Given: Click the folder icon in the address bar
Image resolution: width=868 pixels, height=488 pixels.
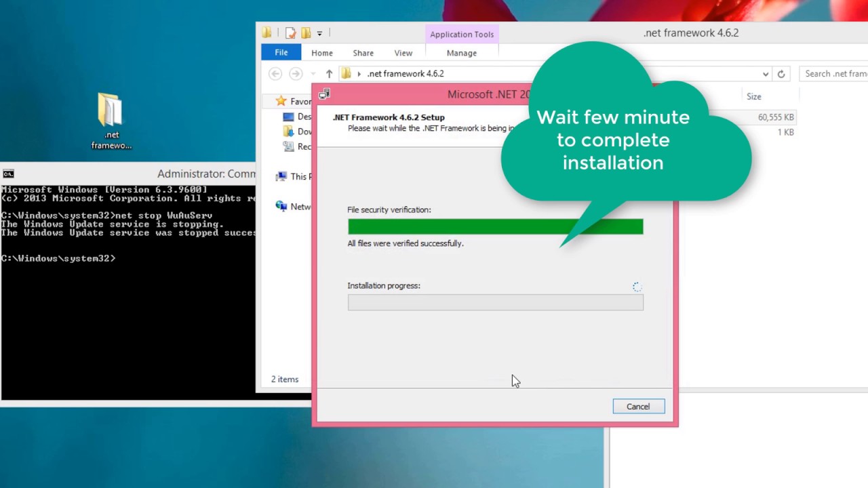Looking at the screenshot, I should pyautogui.click(x=346, y=74).
